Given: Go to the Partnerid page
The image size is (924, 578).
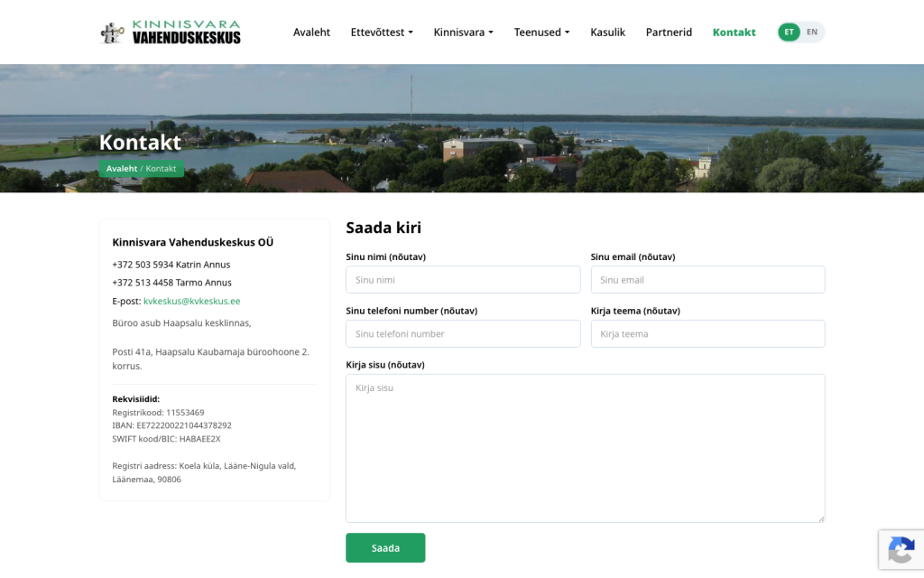Looking at the screenshot, I should (x=669, y=33).
